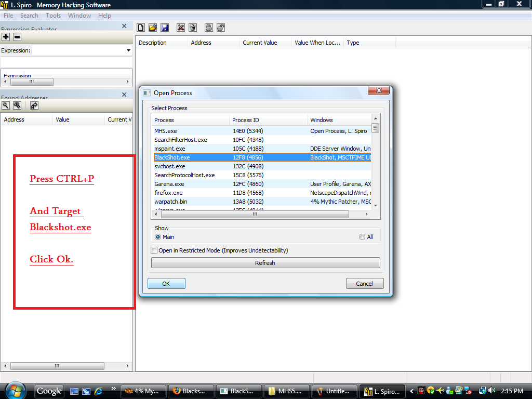532x399 pixels.
Task: Add an expression with the plus icon
Action: tap(6, 37)
